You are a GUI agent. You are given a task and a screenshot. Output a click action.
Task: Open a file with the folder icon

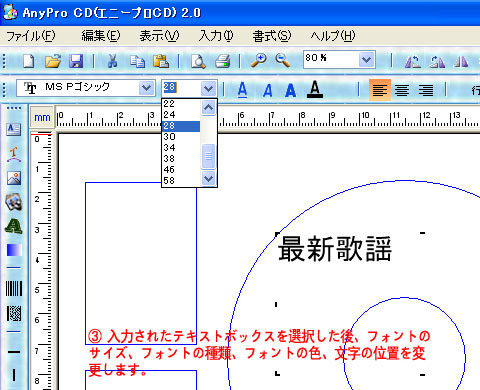click(x=53, y=61)
